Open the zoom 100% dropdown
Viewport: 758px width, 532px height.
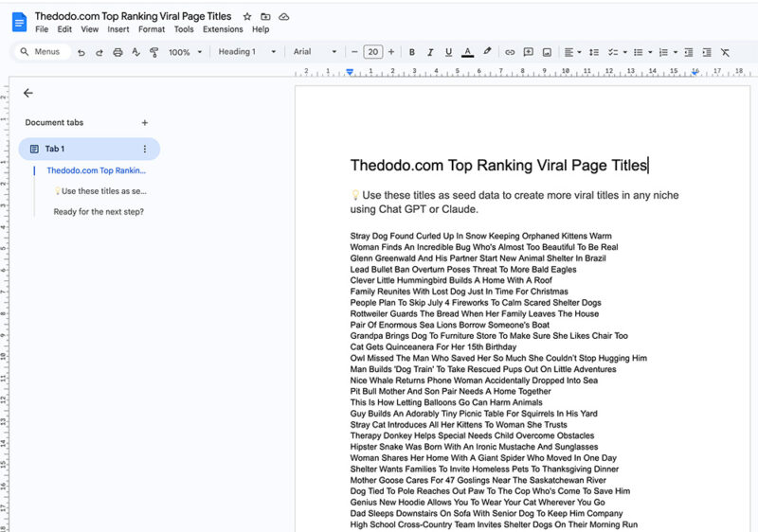click(x=185, y=52)
